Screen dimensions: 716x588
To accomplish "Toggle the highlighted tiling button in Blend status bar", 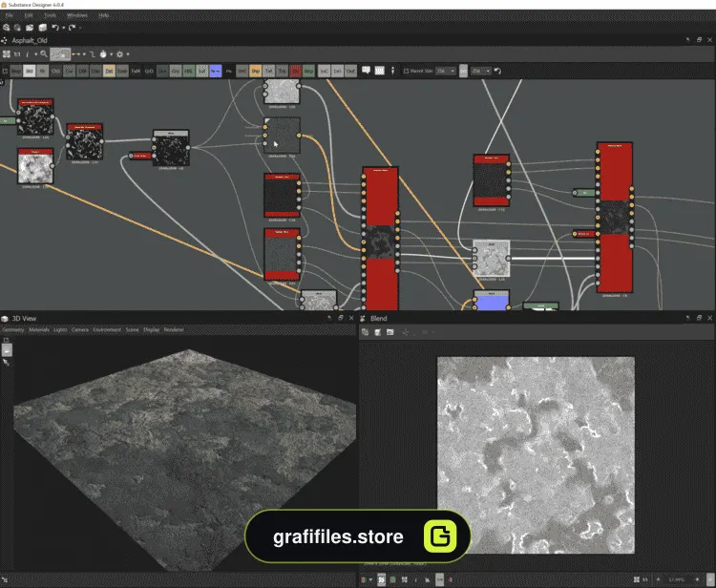I will [x=381, y=579].
